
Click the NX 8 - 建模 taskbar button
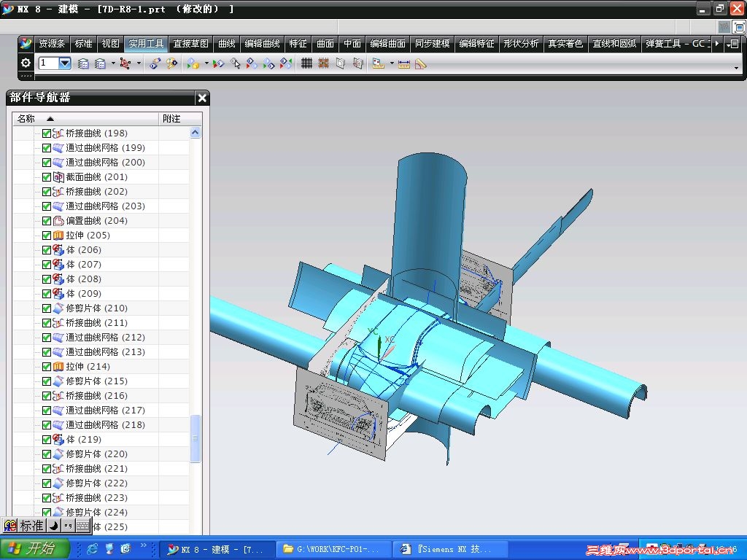tap(217, 549)
